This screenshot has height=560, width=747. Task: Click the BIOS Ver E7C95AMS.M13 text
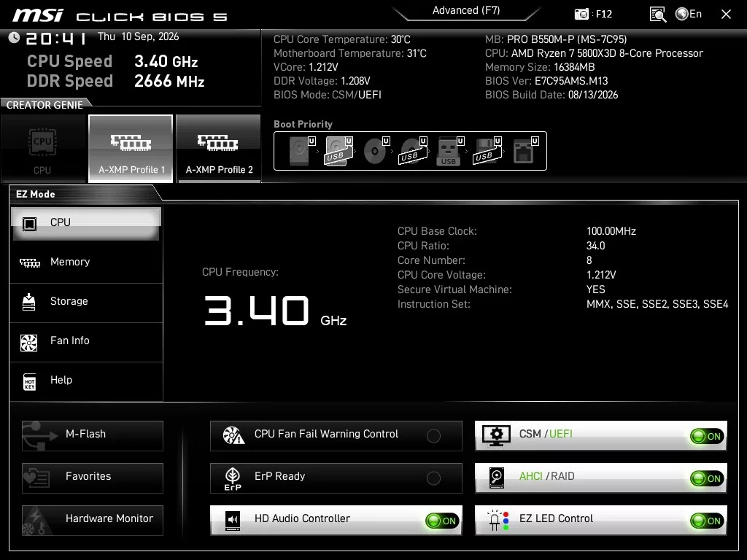coord(546,81)
